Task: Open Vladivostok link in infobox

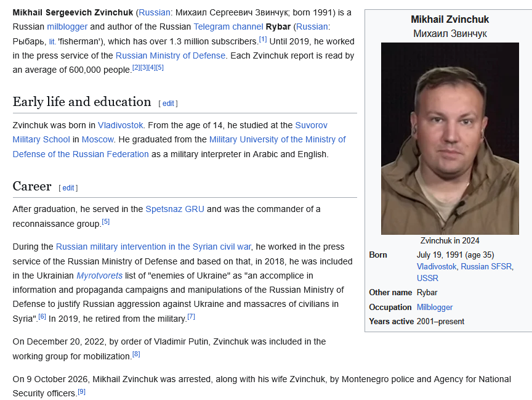Action: pos(437,267)
